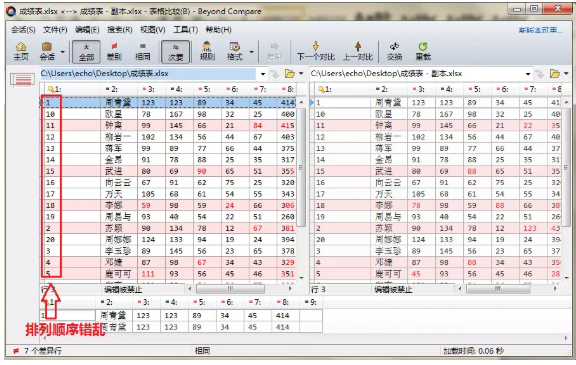The width and height of the screenshot is (576, 365).
Task: Swap sides with the 交换 icon
Action: pos(394,51)
